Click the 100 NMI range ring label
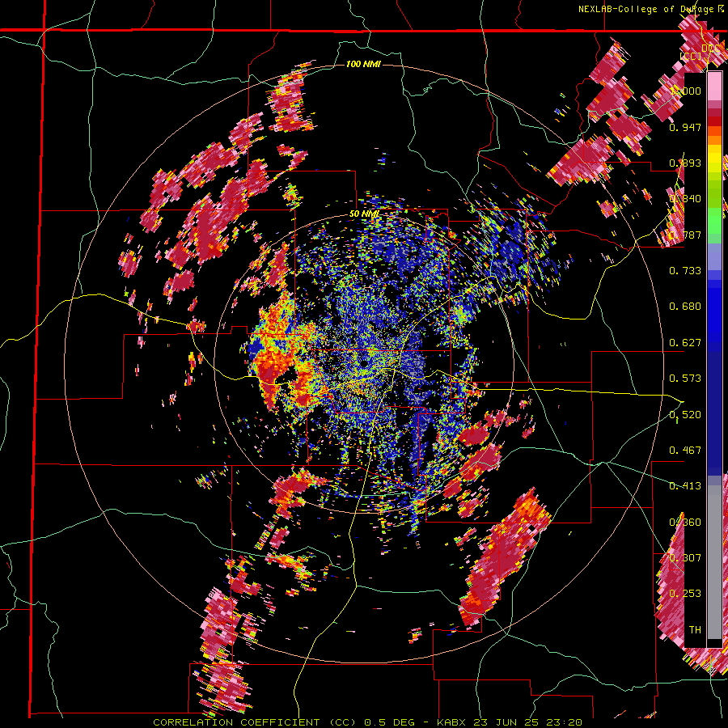Viewport: 728px width, 728px height. 363,64
